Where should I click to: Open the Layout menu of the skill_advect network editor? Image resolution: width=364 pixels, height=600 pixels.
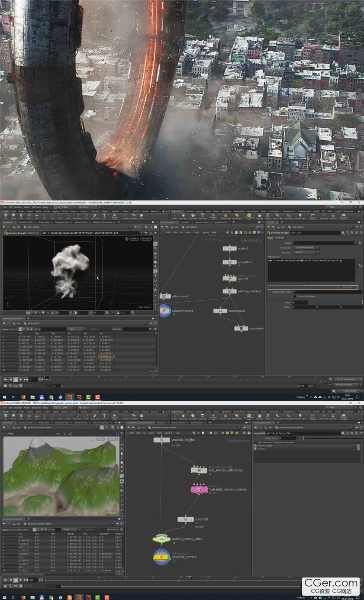205,232
